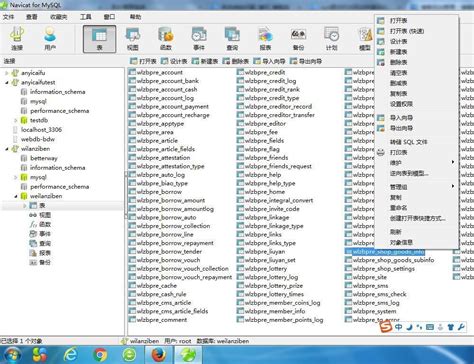Image resolution: width=474 pixels, height=364 pixels.
Task: Open the 帮助 menu
Action: pyautogui.click(x=135, y=17)
